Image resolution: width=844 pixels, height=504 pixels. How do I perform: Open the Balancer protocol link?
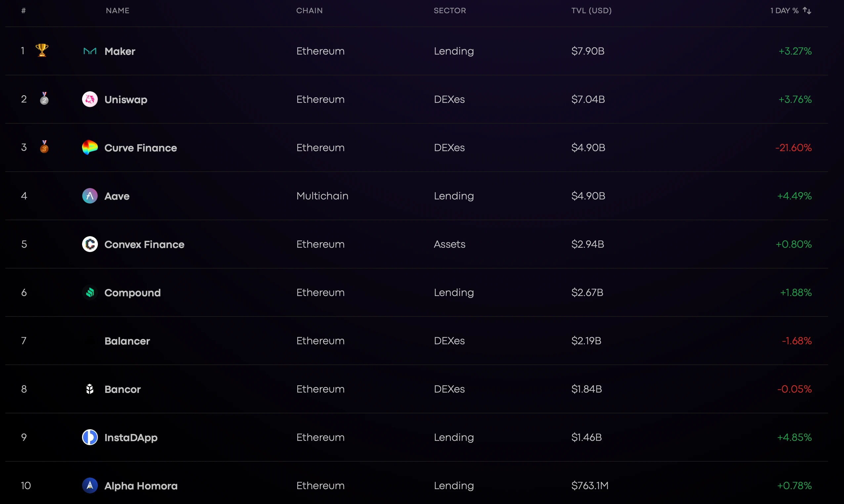coord(127,341)
